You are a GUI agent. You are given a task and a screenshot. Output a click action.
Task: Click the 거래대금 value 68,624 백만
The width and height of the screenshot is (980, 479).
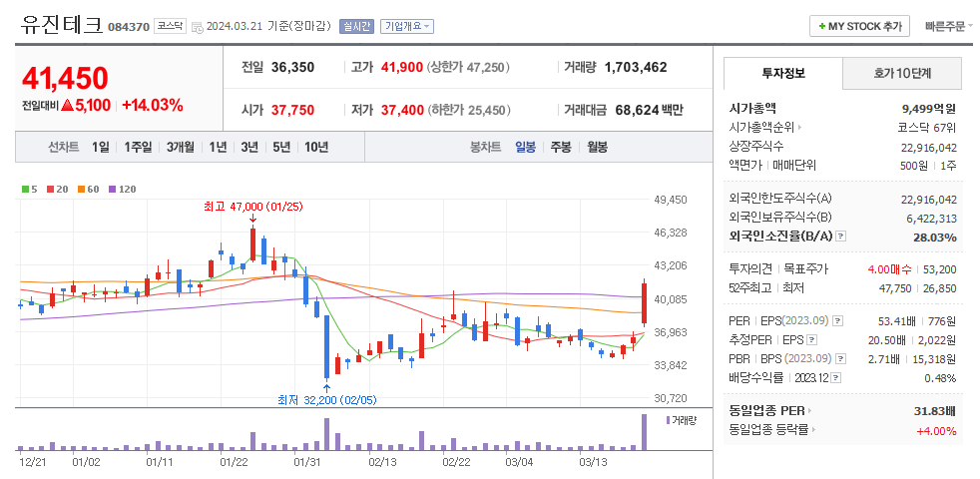pos(650,110)
